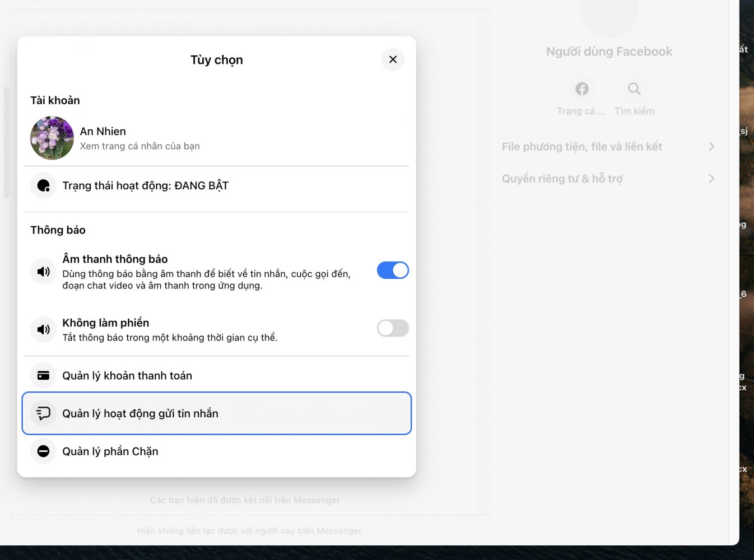
Task: Open Quản lý khoản thanh toán
Action: tap(127, 376)
